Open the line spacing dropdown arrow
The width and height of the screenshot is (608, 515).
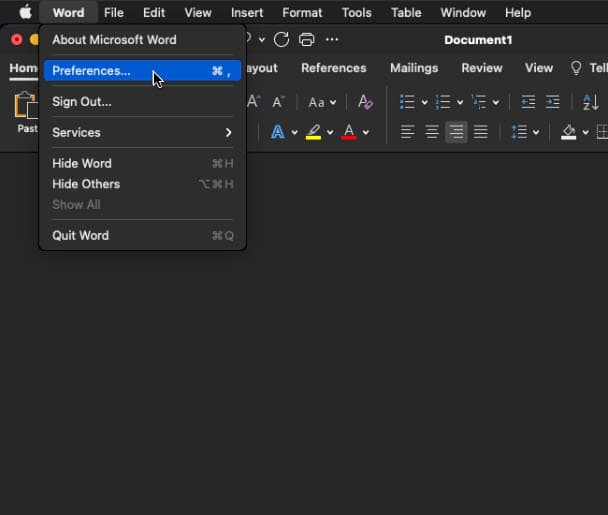pyautogui.click(x=536, y=133)
